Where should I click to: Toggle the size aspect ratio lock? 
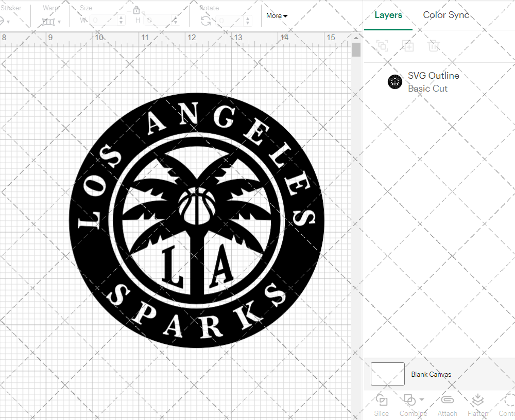click(136, 10)
